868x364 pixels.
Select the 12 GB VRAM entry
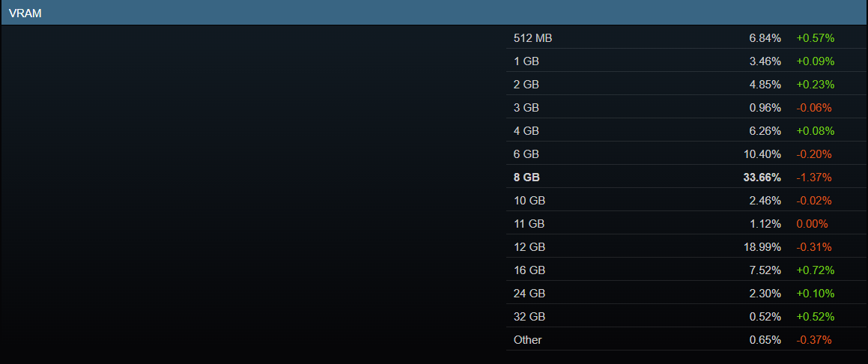[x=529, y=246]
